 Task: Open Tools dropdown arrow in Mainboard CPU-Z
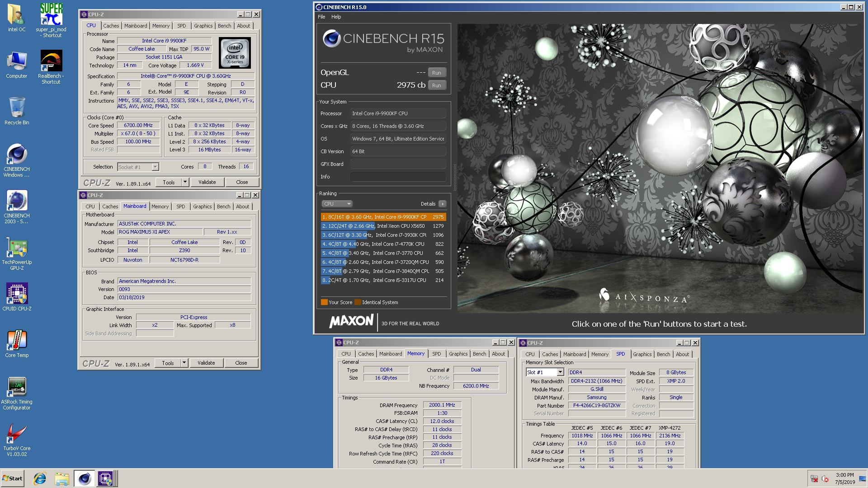point(184,363)
